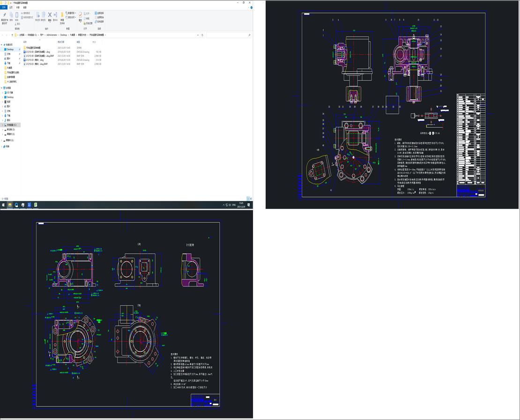Click the housing part drawing image at bottom
This screenshot has height=420, width=520.
pyautogui.click(x=126, y=314)
